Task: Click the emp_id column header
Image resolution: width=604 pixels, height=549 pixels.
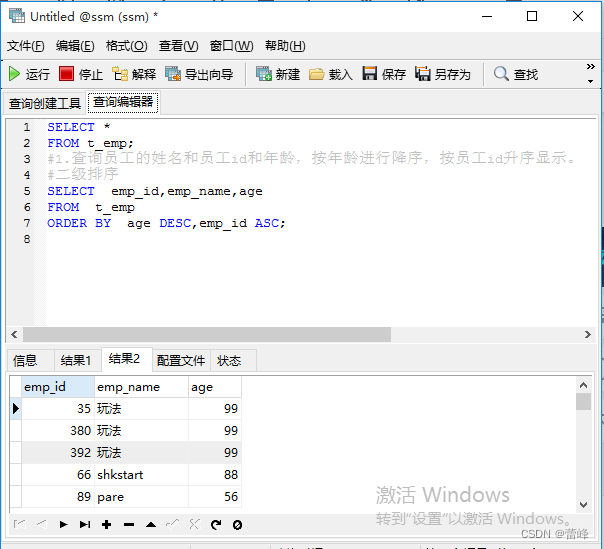Action: pyautogui.click(x=58, y=387)
